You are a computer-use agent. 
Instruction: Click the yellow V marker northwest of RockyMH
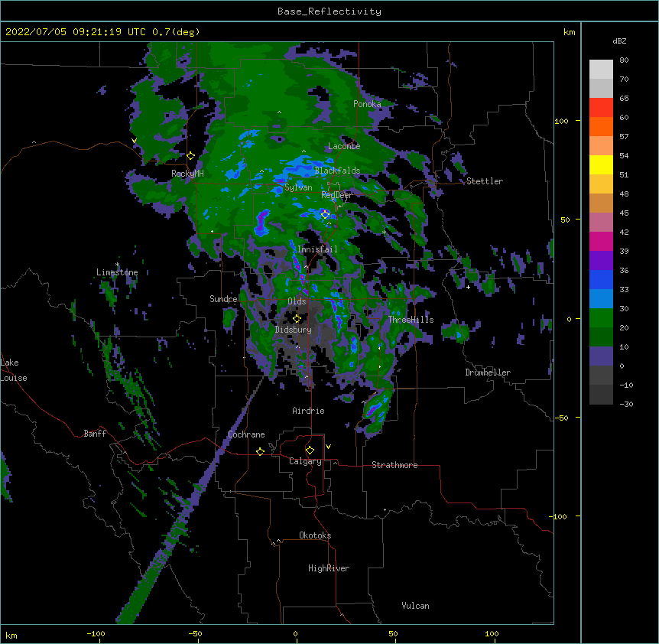[x=134, y=141]
